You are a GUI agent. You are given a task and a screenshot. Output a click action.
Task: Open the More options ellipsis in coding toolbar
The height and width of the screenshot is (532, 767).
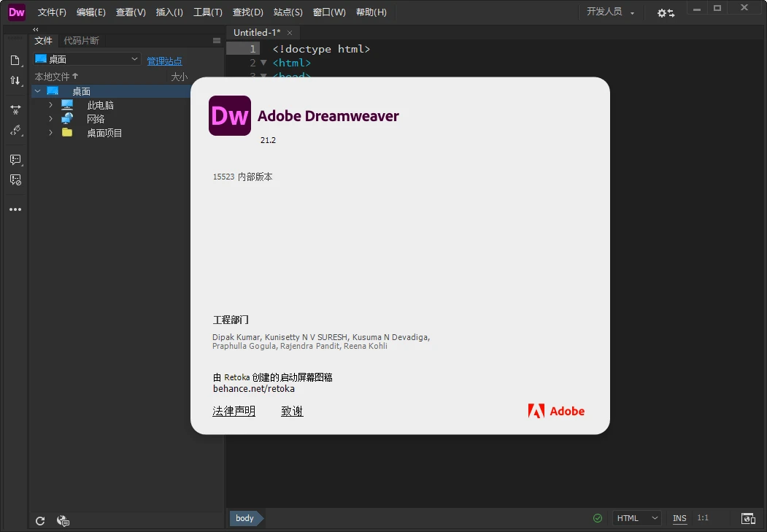15,209
